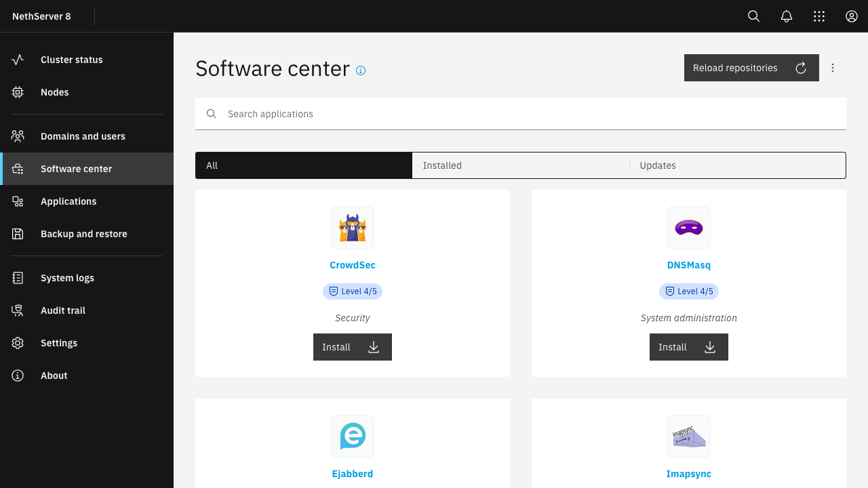Open the Audit trail page
Screen dimensions: 868x488
point(87,310)
